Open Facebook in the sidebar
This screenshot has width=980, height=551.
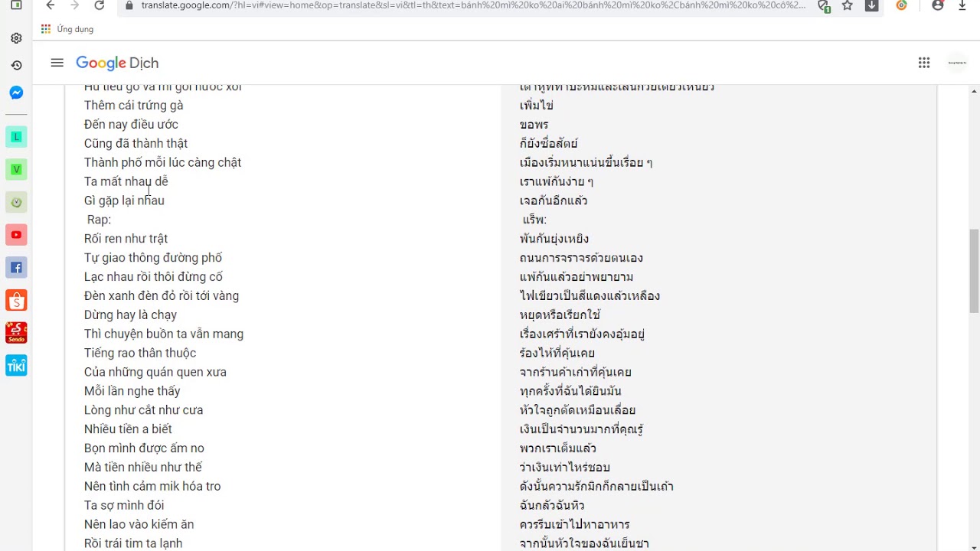[x=16, y=267]
